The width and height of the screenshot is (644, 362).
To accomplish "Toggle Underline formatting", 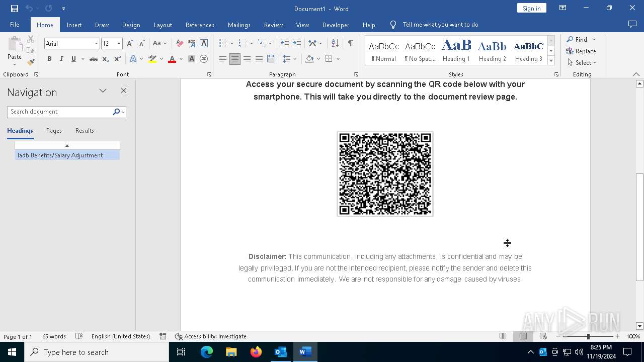I will 73,59.
